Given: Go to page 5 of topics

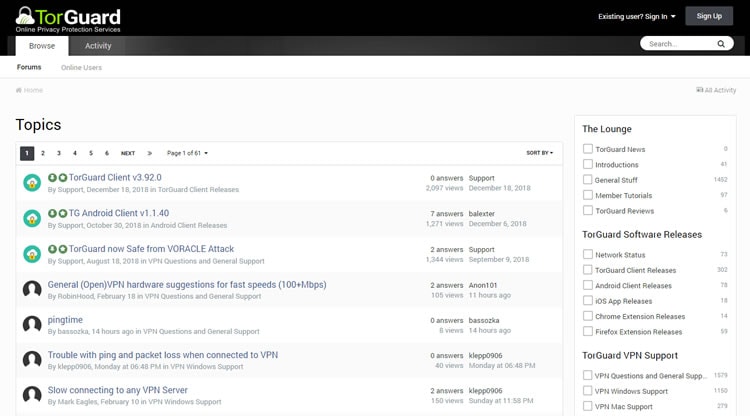Looking at the screenshot, I should click(x=91, y=153).
